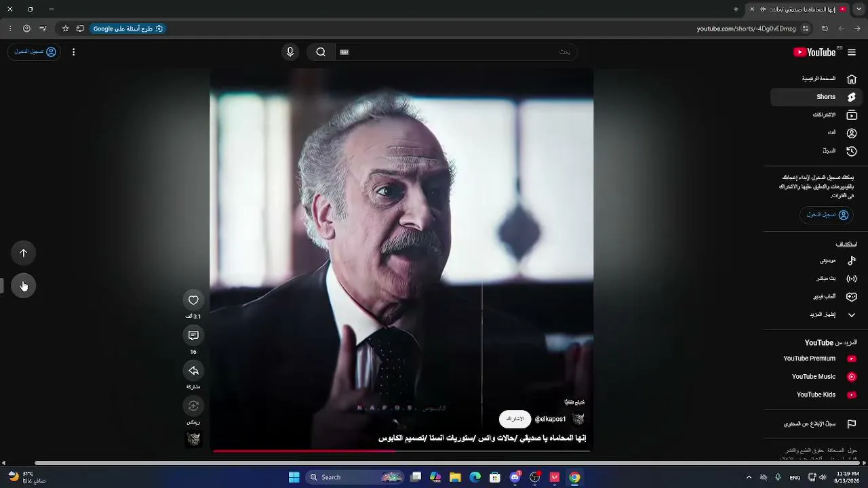
Task: Launch Microsoft Edge from the taskbar
Action: [475, 477]
